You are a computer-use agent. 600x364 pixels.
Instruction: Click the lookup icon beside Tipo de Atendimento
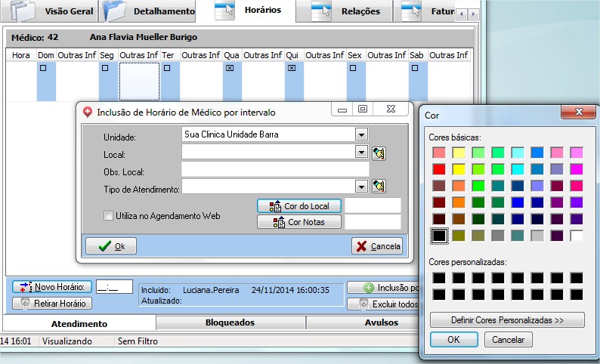point(379,186)
